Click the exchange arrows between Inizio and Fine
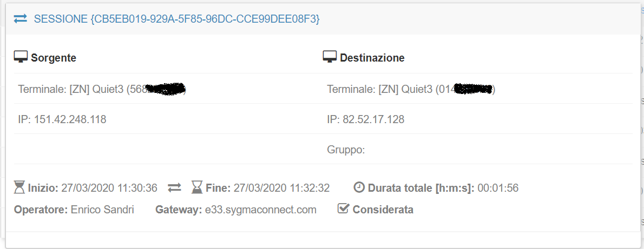Screen dimensions: 644x249 (x=174, y=188)
